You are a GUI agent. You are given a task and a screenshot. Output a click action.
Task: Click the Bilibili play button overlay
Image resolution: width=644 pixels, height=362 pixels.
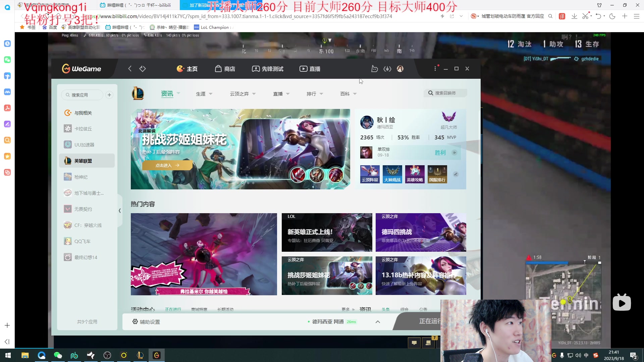622,303
